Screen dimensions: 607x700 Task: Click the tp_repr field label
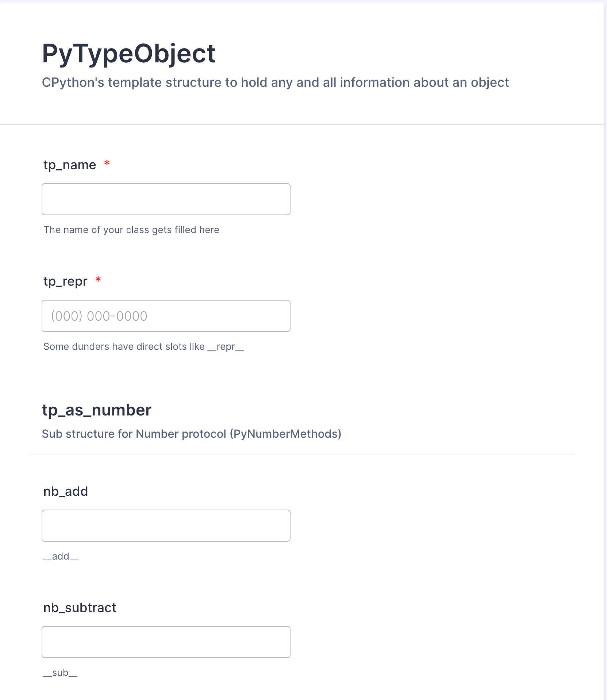point(65,281)
